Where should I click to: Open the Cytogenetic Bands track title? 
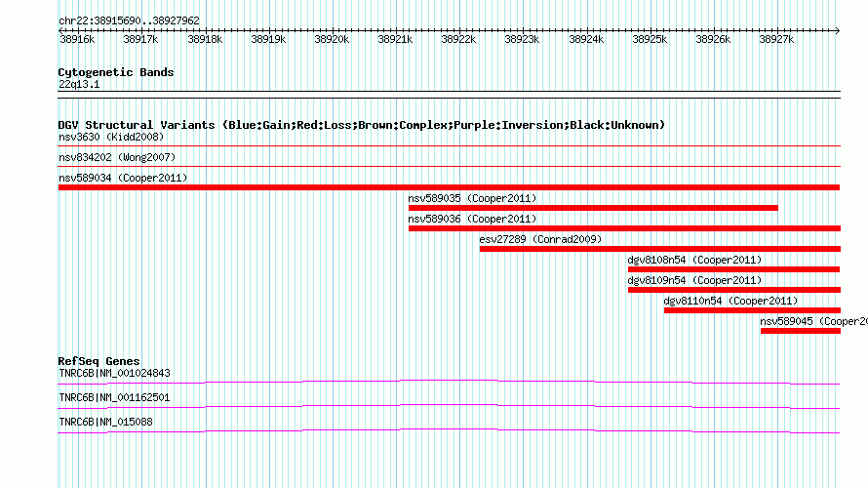click(x=116, y=72)
